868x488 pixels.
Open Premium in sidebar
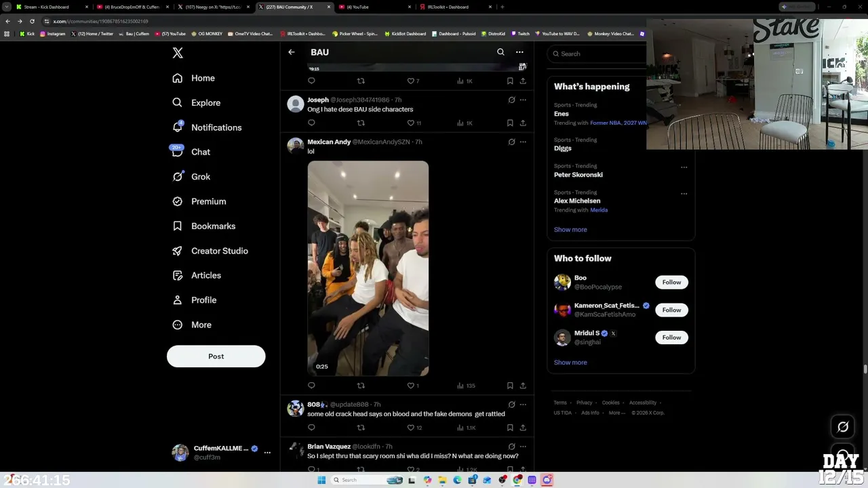[199, 201]
